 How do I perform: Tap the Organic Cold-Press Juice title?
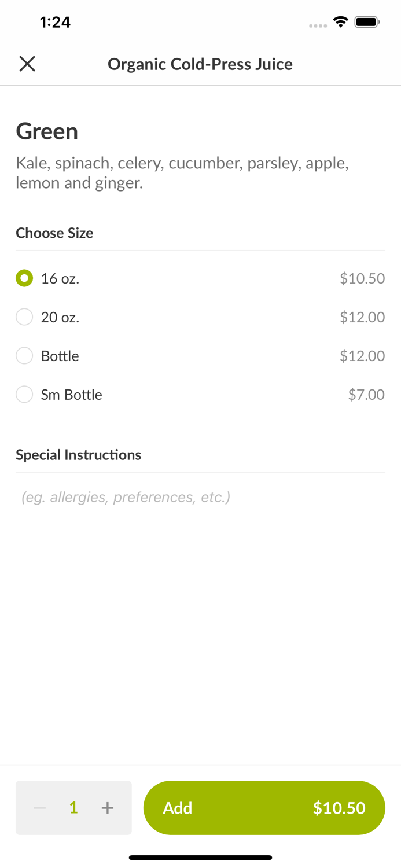click(200, 64)
